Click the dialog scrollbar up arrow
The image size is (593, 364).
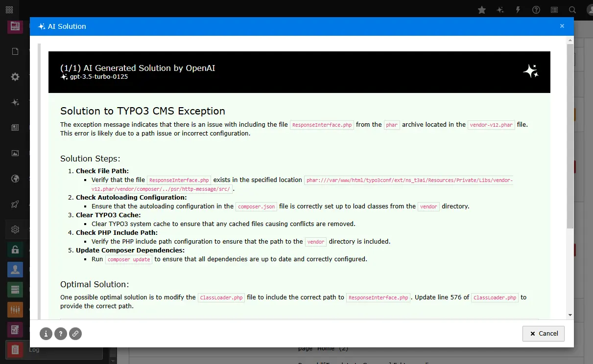point(570,39)
